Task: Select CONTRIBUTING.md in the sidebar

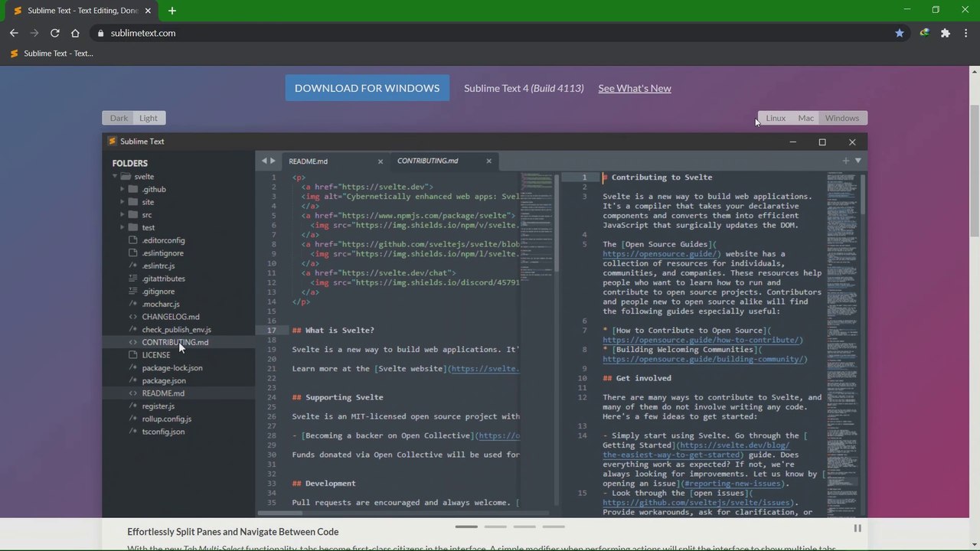Action: tap(175, 342)
